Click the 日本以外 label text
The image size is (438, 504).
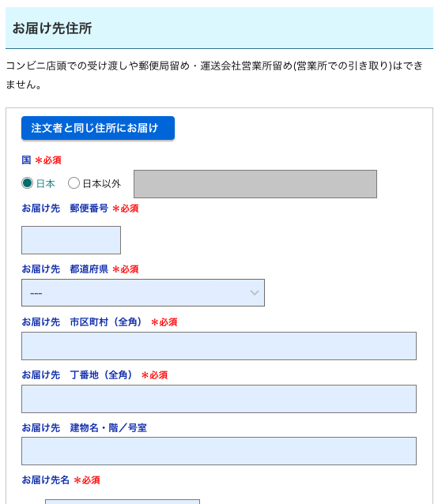point(102,183)
